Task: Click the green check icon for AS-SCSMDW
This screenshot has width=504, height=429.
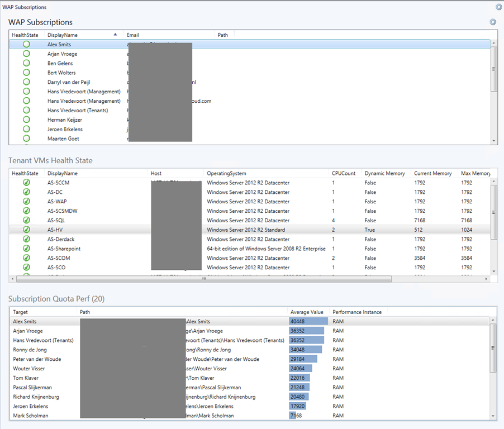Action: click(26, 211)
